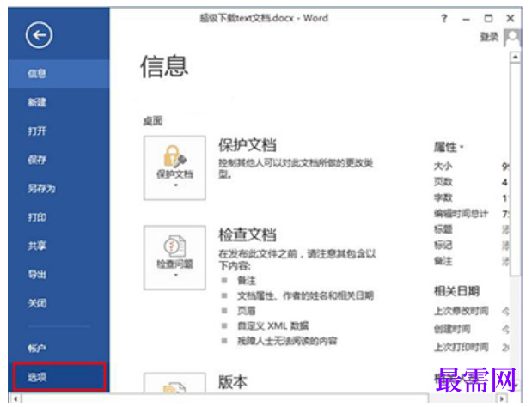
Task: Click the 检查文档 section heading
Action: click(x=248, y=234)
